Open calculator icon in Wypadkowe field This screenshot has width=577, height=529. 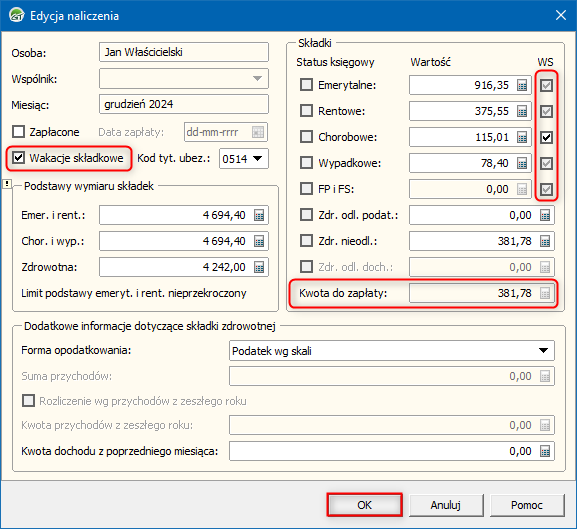522,163
